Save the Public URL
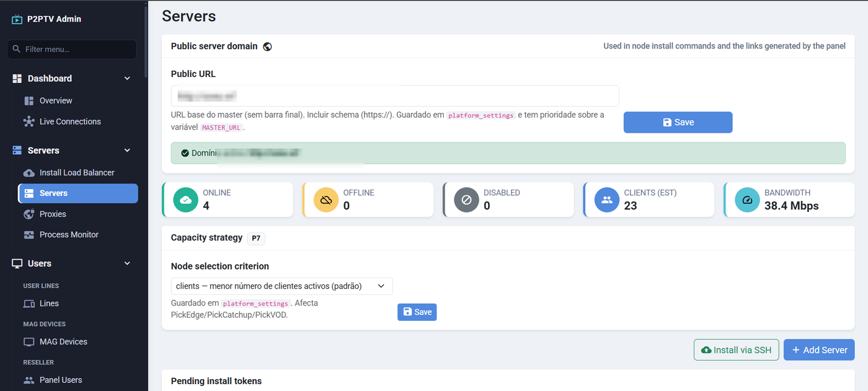Screen dimensions: 868x391 click(x=678, y=122)
